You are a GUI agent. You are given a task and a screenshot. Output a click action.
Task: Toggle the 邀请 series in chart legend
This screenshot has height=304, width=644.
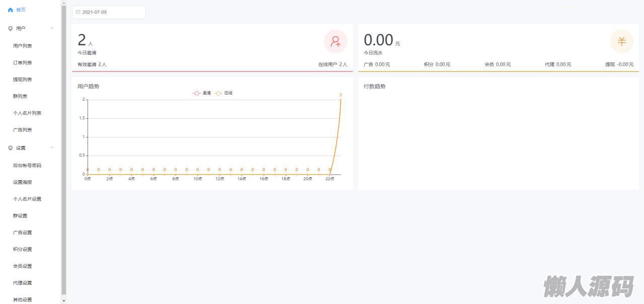click(x=202, y=93)
